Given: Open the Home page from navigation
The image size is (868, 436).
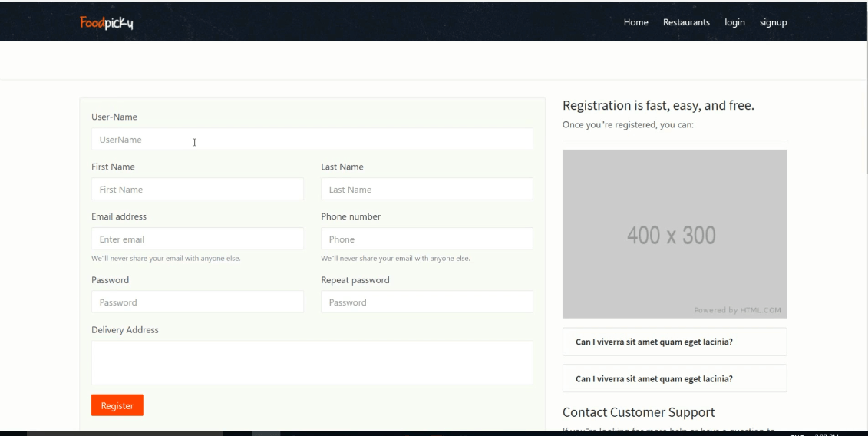Looking at the screenshot, I should pos(635,22).
